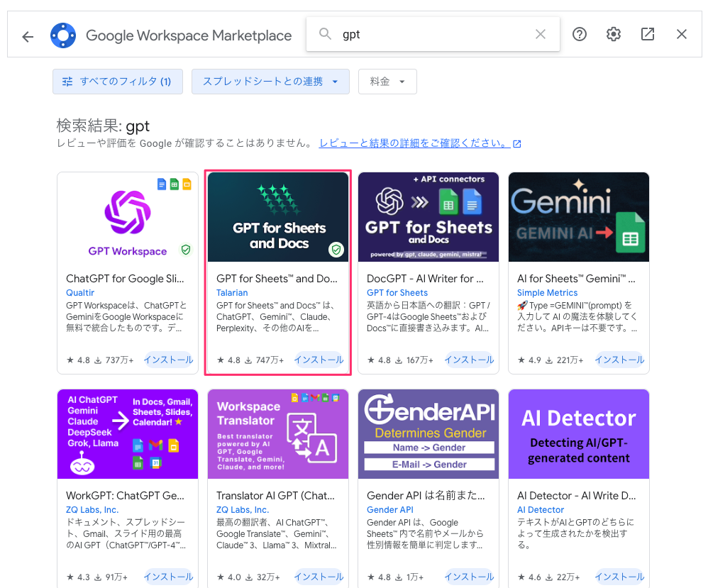The image size is (708, 588).
Task: Install AI for Sheets Gemini add-on
Action: [619, 360]
